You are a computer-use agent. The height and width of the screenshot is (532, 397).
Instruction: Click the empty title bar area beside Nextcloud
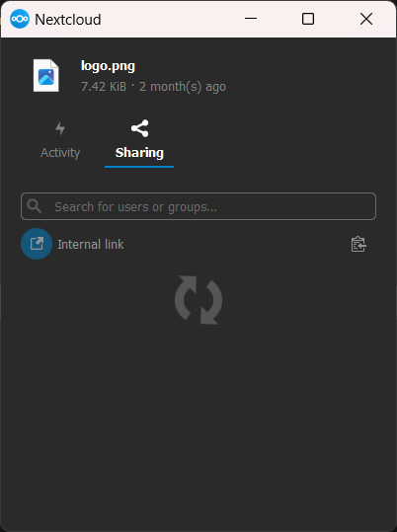170,20
